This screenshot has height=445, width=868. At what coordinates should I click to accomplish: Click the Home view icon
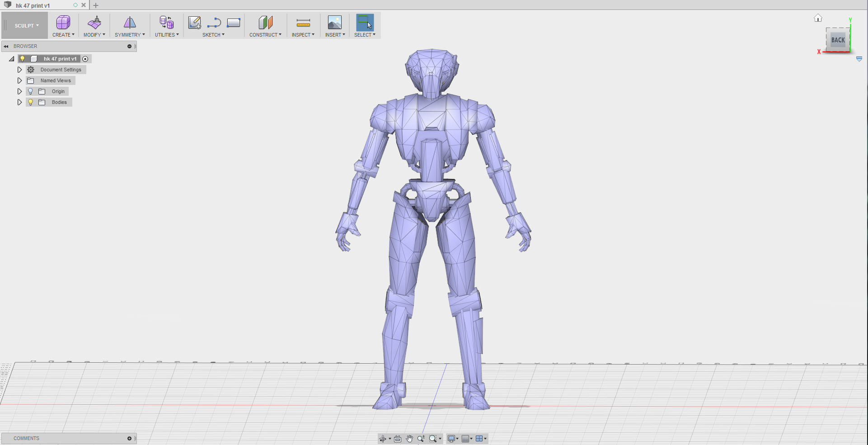tap(818, 18)
